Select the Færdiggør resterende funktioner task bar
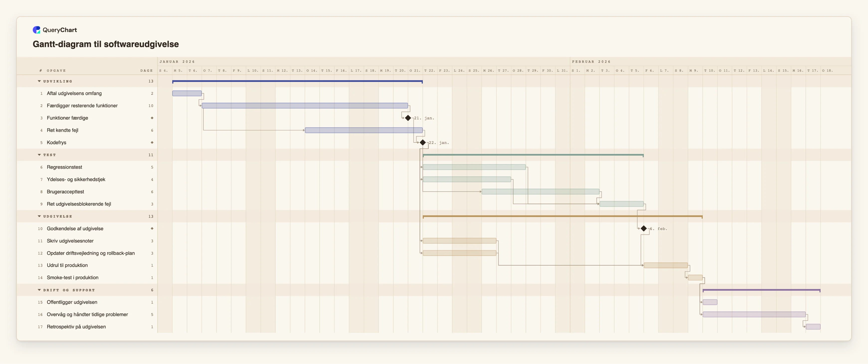Screen dimensions: 868x364 305,106
